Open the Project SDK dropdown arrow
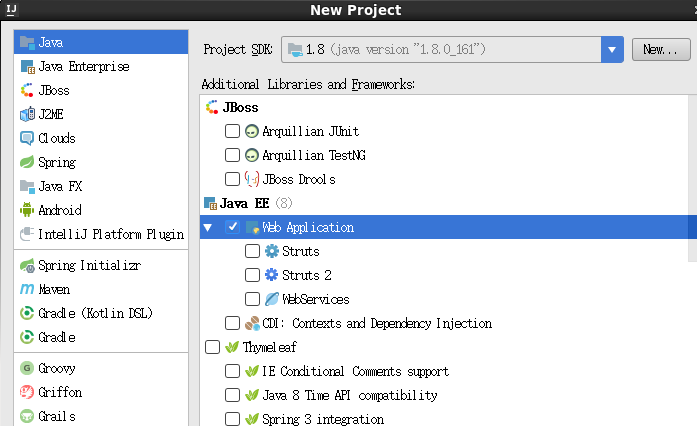This screenshot has width=697, height=426. (612, 49)
